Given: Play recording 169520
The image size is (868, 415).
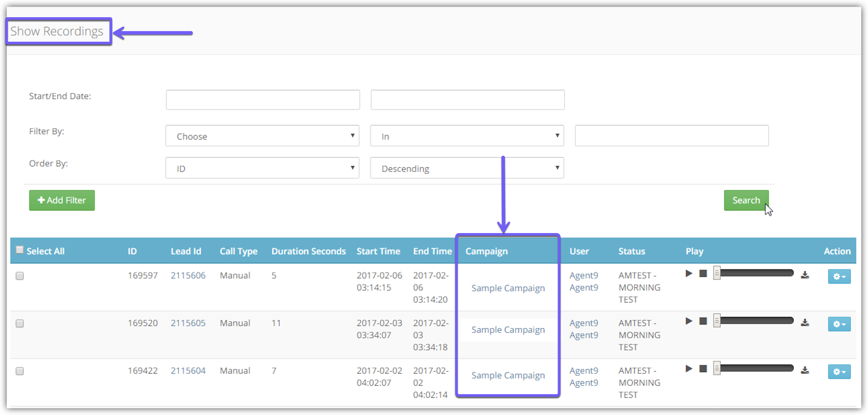Looking at the screenshot, I should click(x=689, y=321).
